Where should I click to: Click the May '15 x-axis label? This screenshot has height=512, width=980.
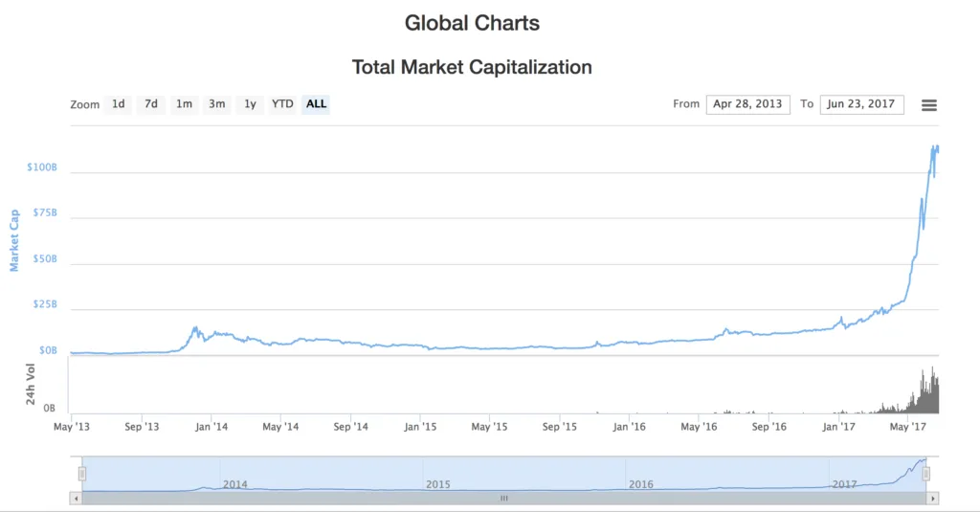pyautogui.click(x=489, y=427)
